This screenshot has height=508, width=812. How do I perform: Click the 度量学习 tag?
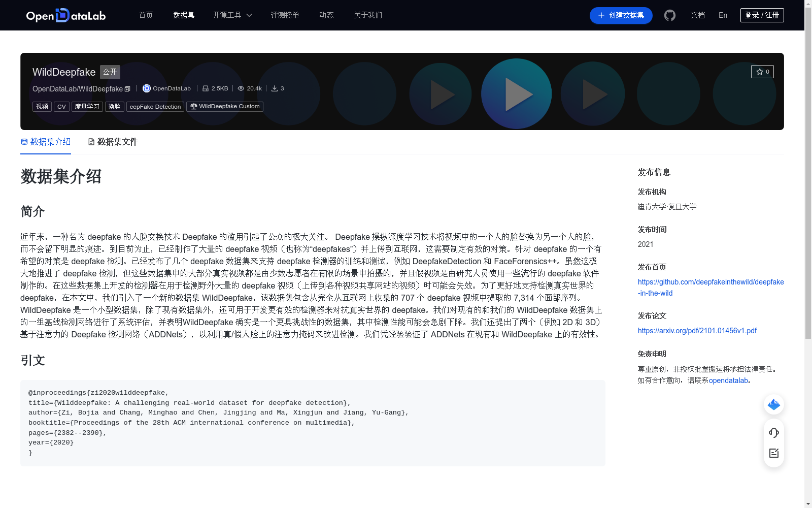(87, 107)
